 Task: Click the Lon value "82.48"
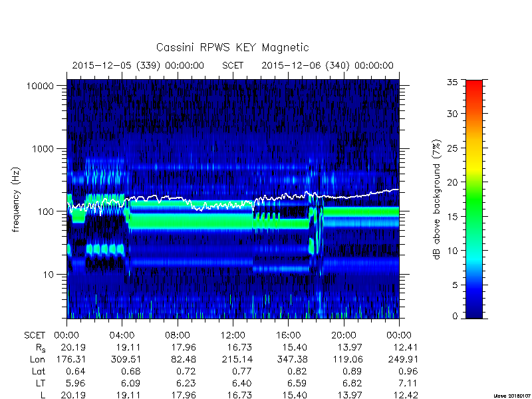click(x=184, y=359)
